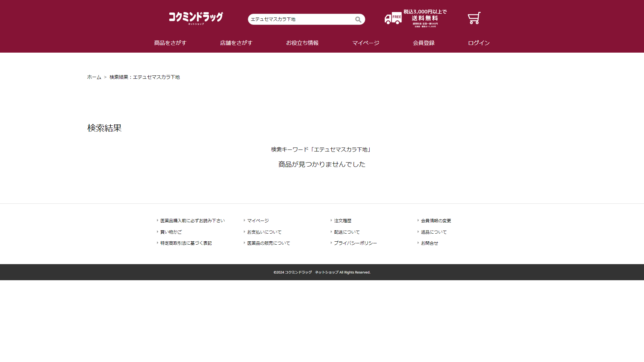Open the shopping cart icon

[x=474, y=18]
